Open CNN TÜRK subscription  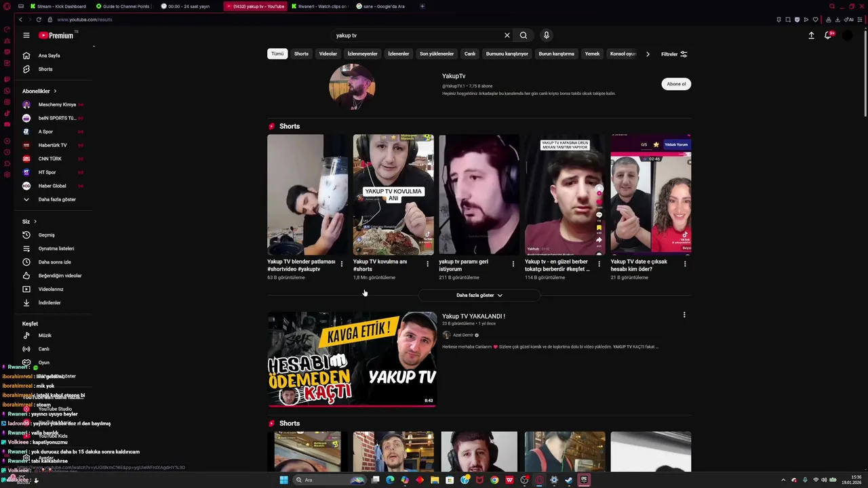coord(53,159)
